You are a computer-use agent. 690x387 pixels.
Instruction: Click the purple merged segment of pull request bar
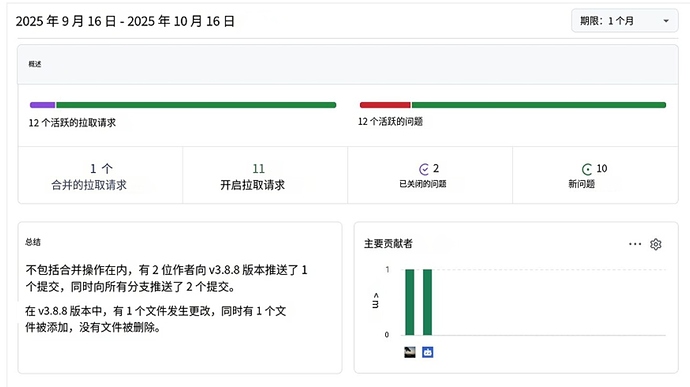(x=43, y=105)
